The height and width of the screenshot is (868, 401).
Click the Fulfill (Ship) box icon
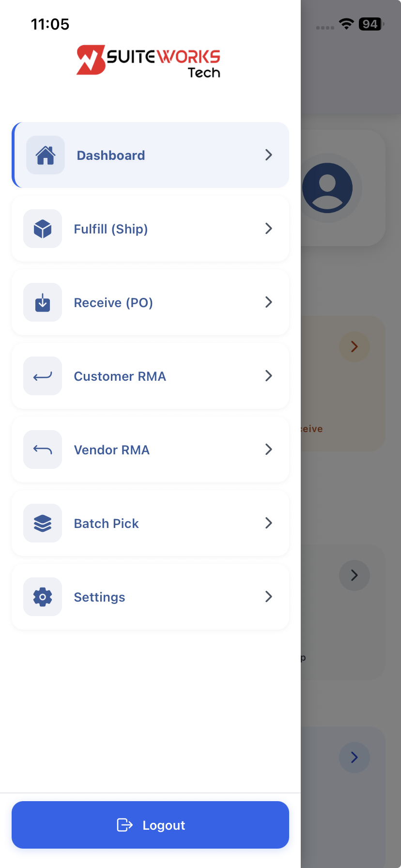click(x=43, y=229)
